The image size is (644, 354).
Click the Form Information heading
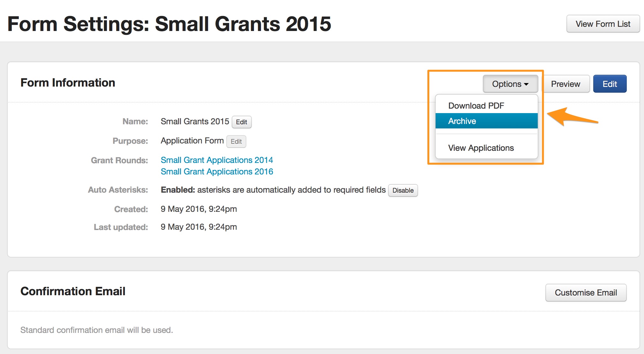(68, 83)
